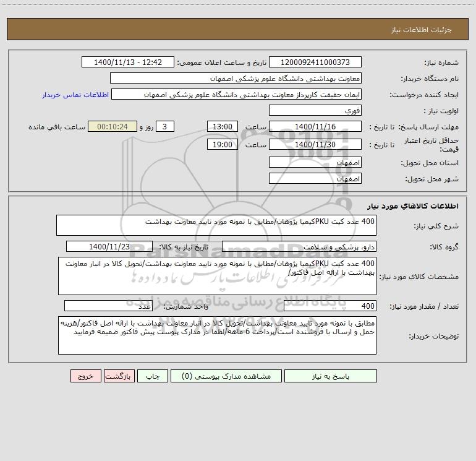Viewport: 476px width, 461px height.
Task: Click the واحد شمارش field showing عدد
Action: [x=108, y=306]
